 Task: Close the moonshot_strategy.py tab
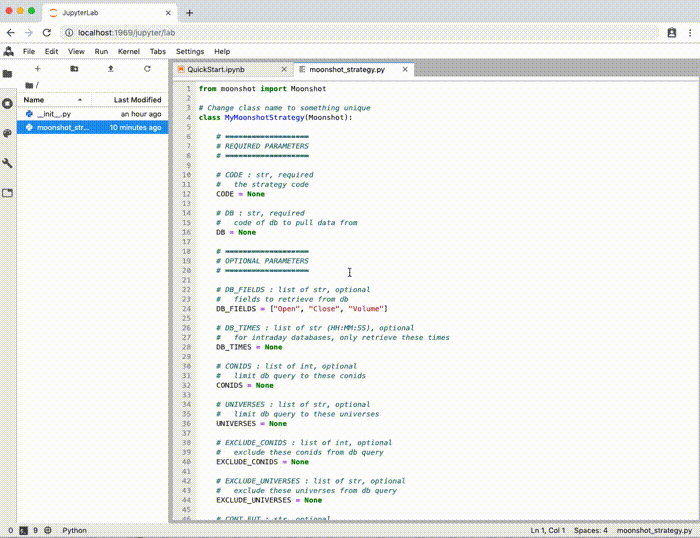(x=405, y=70)
